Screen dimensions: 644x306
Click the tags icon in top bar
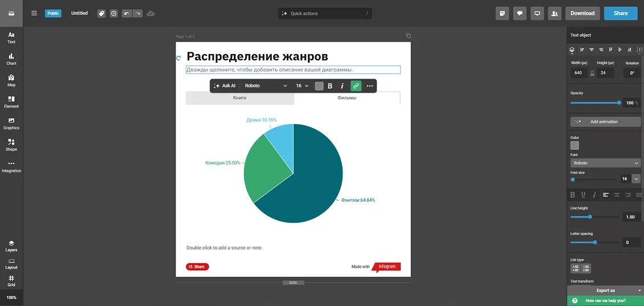click(x=101, y=14)
